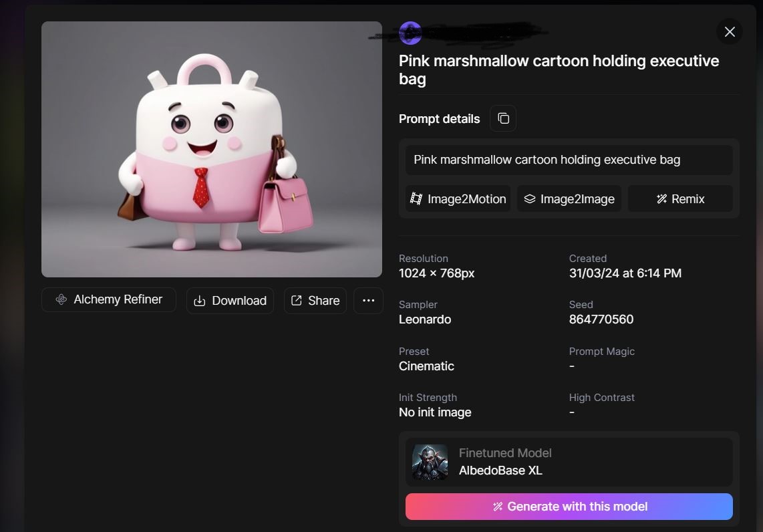Click the image title heading text
Image resolution: width=763 pixels, height=532 pixels.
click(559, 70)
